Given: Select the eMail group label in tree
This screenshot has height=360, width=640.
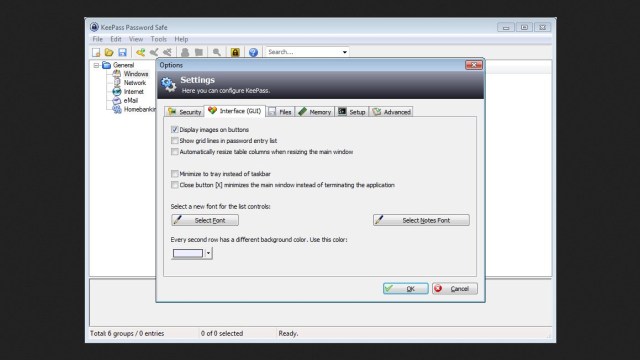Looking at the screenshot, I should coord(131,100).
